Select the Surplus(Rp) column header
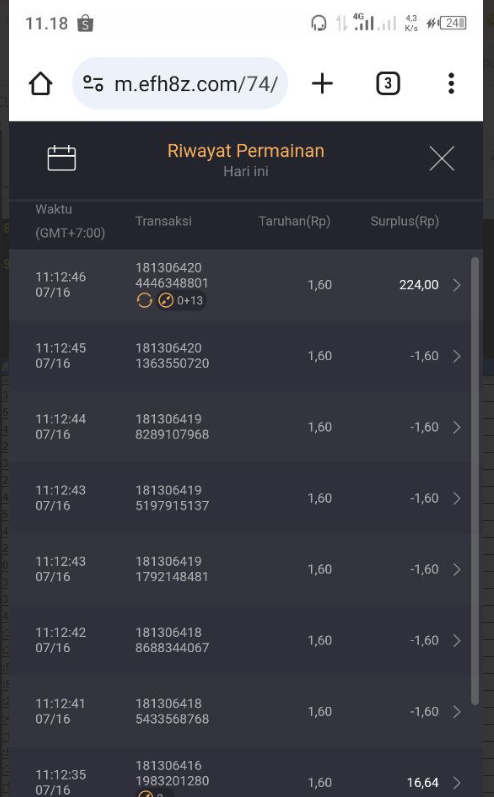 point(405,221)
